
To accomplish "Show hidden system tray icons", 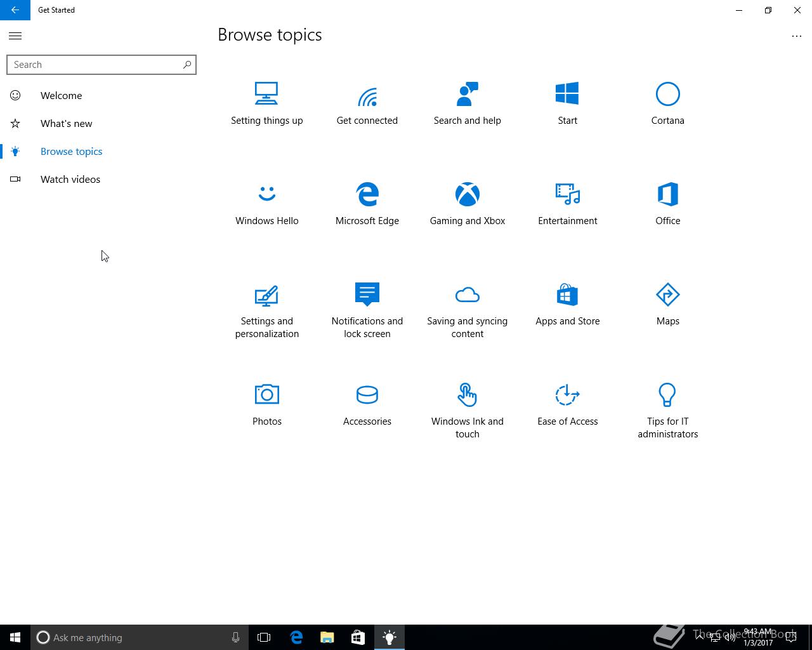I will [x=700, y=637].
